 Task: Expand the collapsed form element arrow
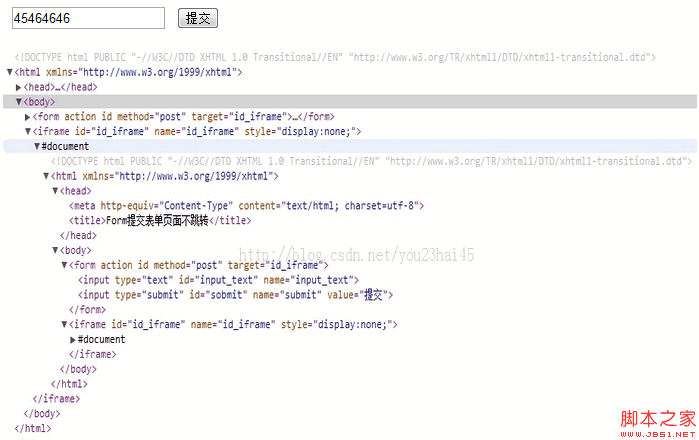[x=28, y=117]
